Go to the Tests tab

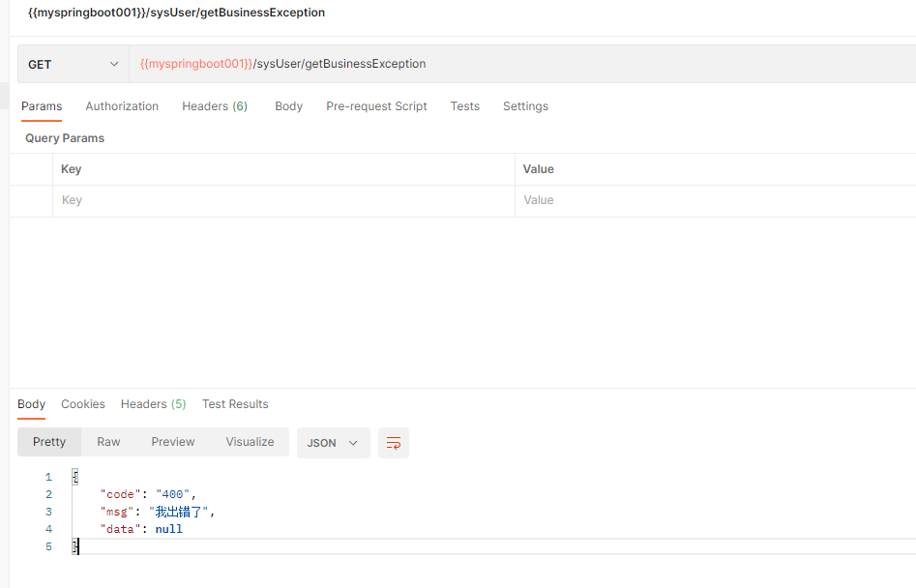464,106
